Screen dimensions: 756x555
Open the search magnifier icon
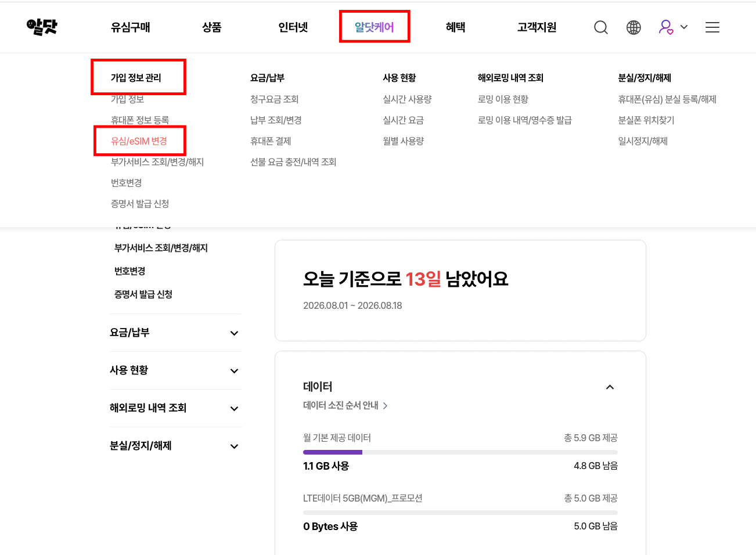click(x=601, y=27)
